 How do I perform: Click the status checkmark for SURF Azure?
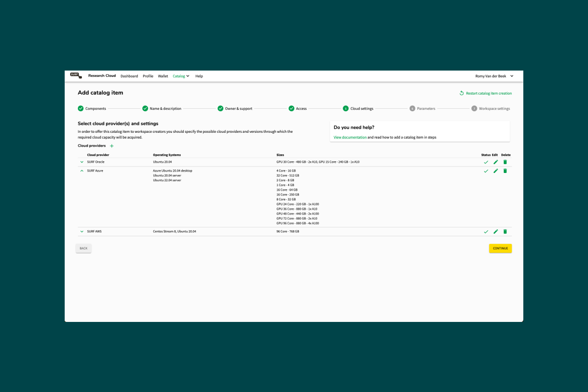[x=486, y=171]
